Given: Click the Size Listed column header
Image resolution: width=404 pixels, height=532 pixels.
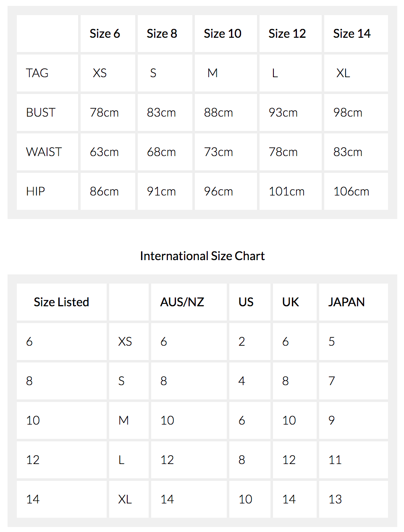Looking at the screenshot, I should 61,302.
